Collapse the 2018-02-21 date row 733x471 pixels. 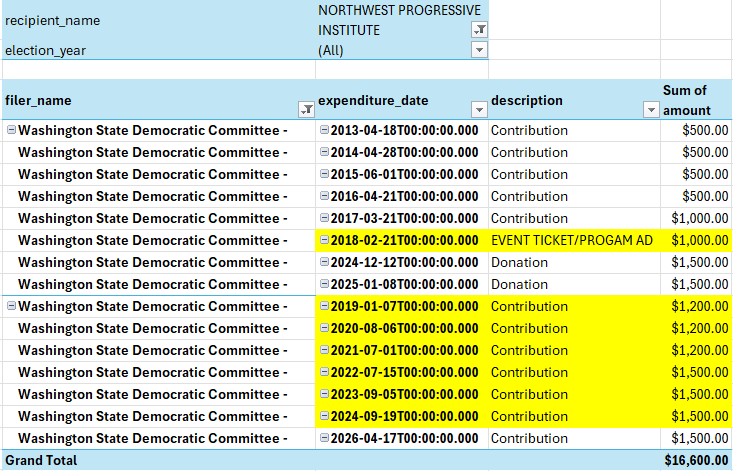pyautogui.click(x=324, y=240)
